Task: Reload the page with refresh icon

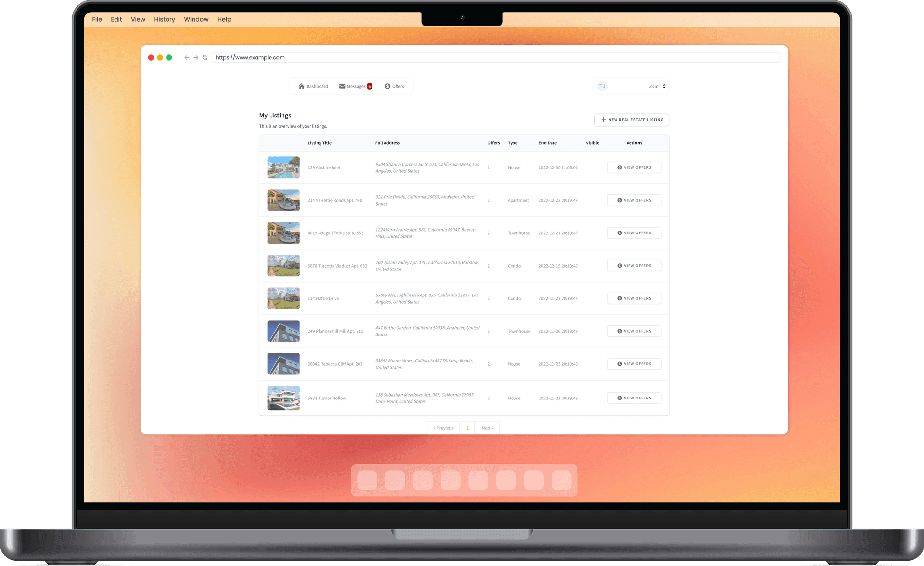Action: click(x=205, y=57)
